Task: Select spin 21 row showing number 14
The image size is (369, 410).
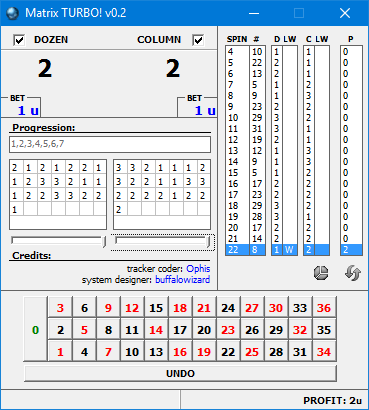Action: [x=245, y=239]
